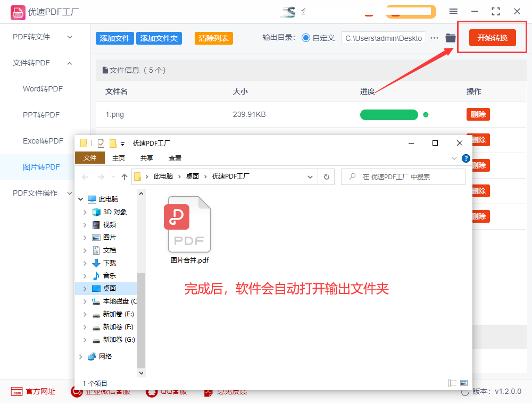532x404 pixels.
Task: Open the output folder icon
Action: coord(450,38)
